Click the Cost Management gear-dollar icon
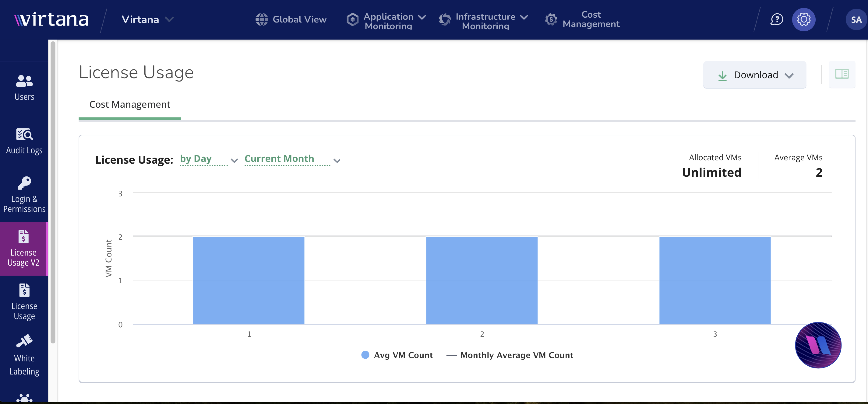The height and width of the screenshot is (404, 868). pos(551,19)
